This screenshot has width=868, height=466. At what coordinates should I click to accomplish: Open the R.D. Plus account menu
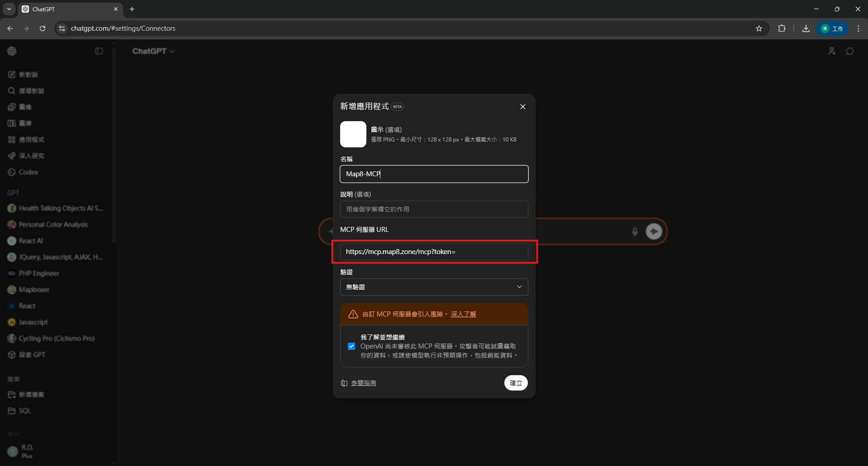coord(55,451)
